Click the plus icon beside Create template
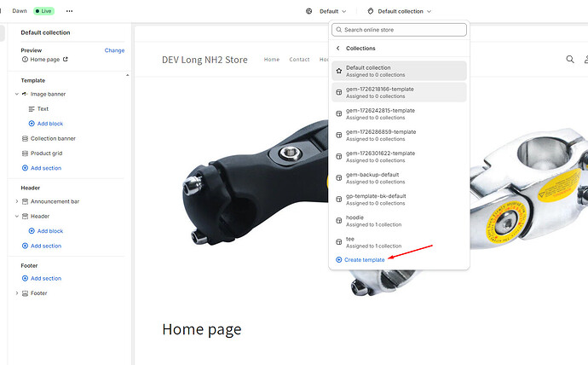 338,259
